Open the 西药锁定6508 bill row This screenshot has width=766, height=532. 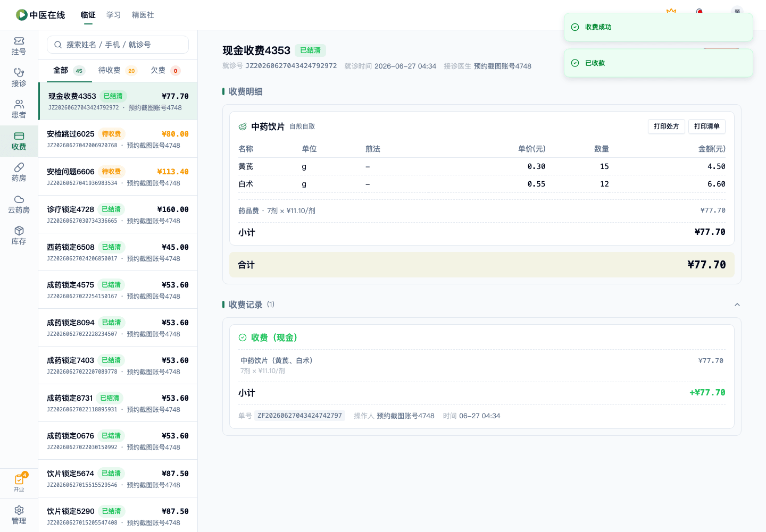point(118,252)
